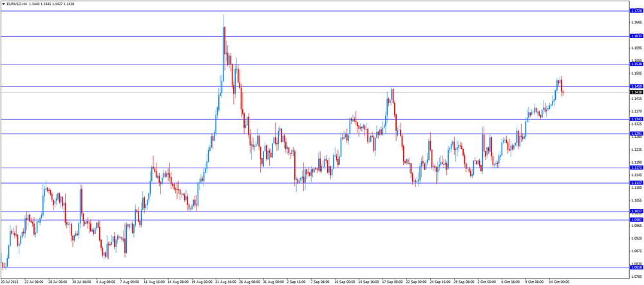
Task: Select the 1.1343 price level label
Action: pos(636,119)
